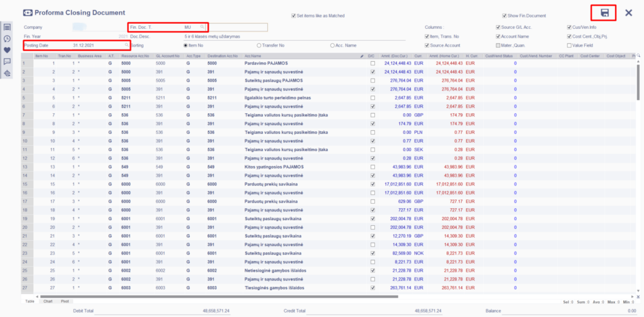
Task: Open the list view sidebar icon
Action: (8, 27)
